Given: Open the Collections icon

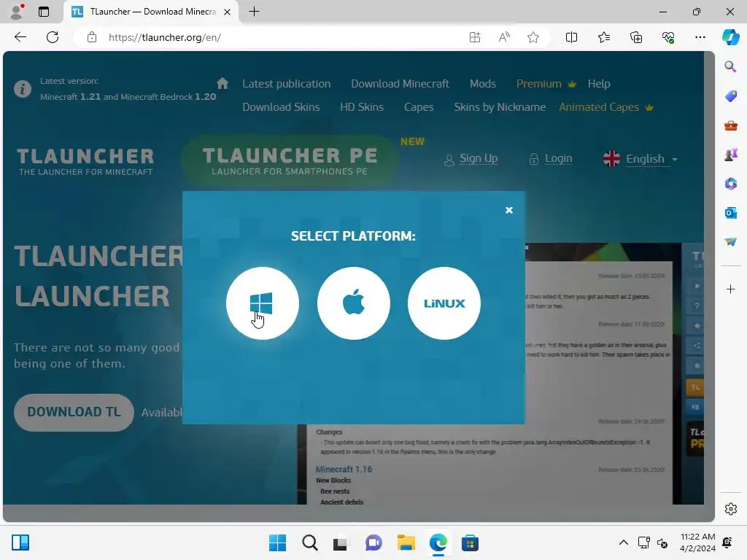Looking at the screenshot, I should pos(636,37).
